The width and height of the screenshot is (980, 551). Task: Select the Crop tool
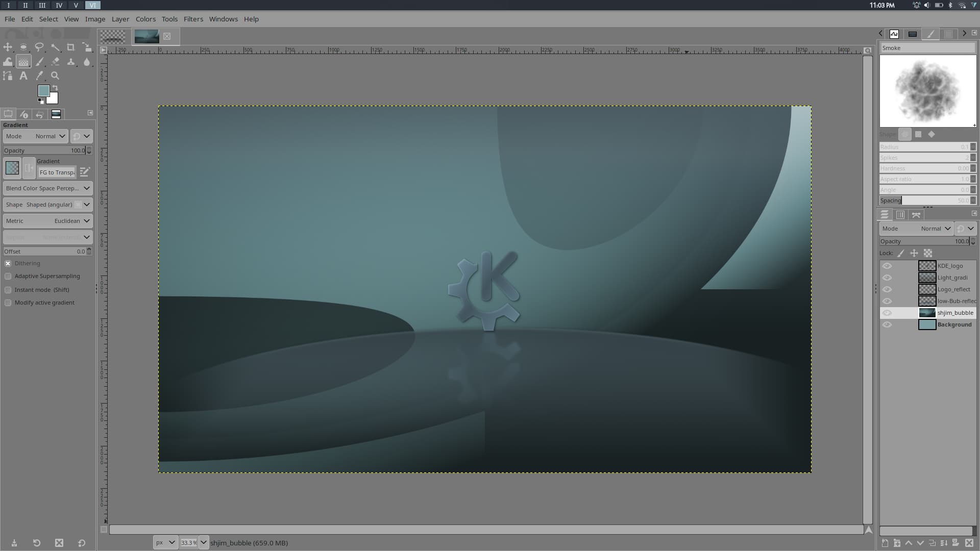tap(71, 47)
